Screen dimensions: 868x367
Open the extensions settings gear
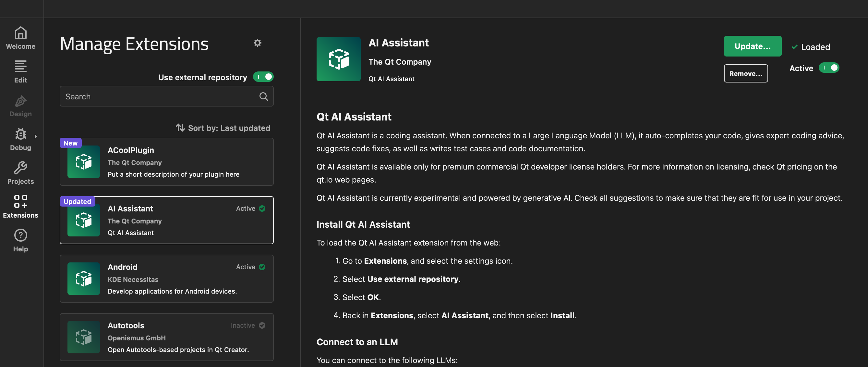pyautogui.click(x=258, y=43)
